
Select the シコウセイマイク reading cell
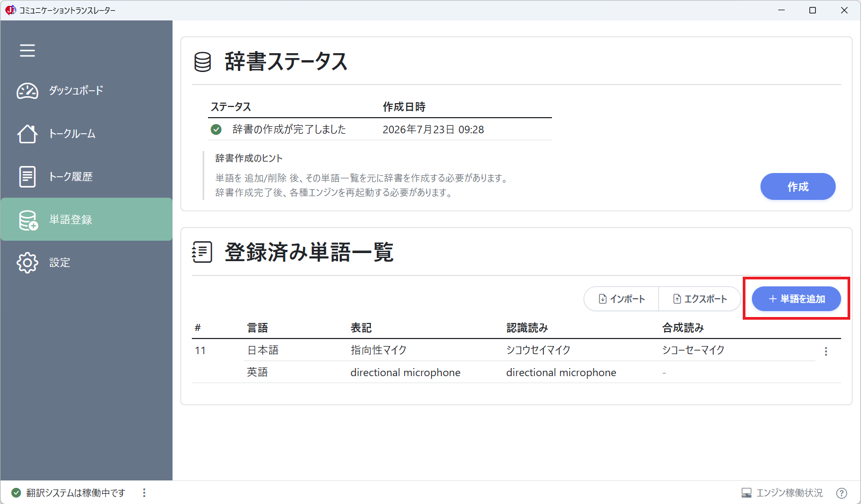(x=539, y=350)
